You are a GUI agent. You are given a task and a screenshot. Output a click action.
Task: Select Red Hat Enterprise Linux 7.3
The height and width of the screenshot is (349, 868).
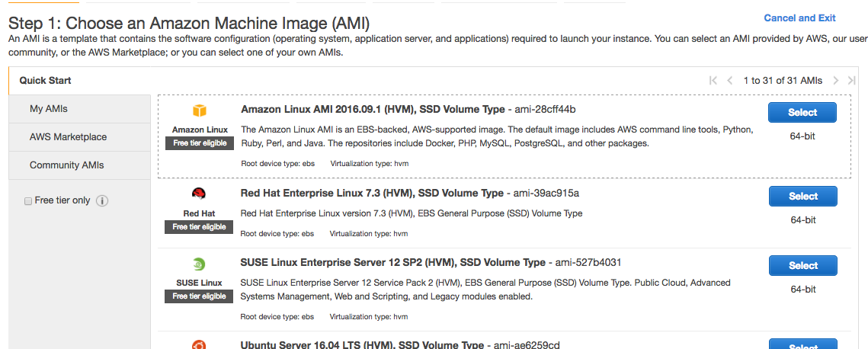[802, 197]
